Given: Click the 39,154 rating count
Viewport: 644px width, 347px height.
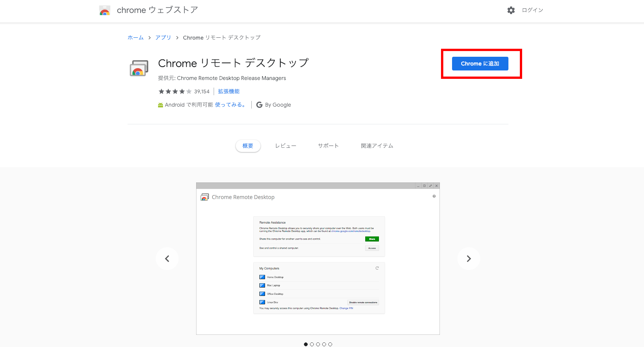Looking at the screenshot, I should coord(202,91).
